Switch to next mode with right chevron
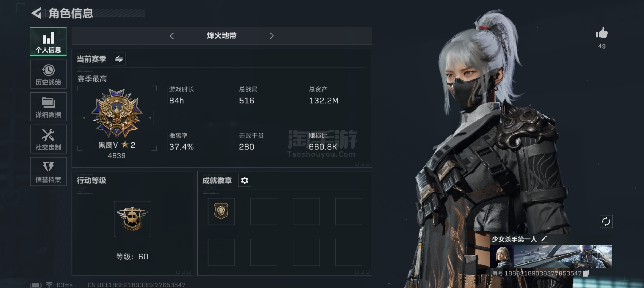The height and width of the screenshot is (288, 644). click(x=272, y=36)
